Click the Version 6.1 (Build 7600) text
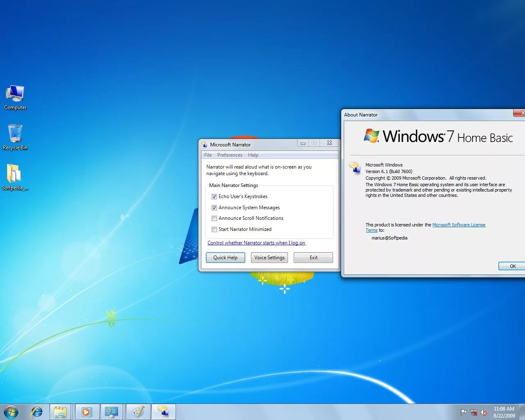Image resolution: width=525 pixels, height=420 pixels. (389, 171)
